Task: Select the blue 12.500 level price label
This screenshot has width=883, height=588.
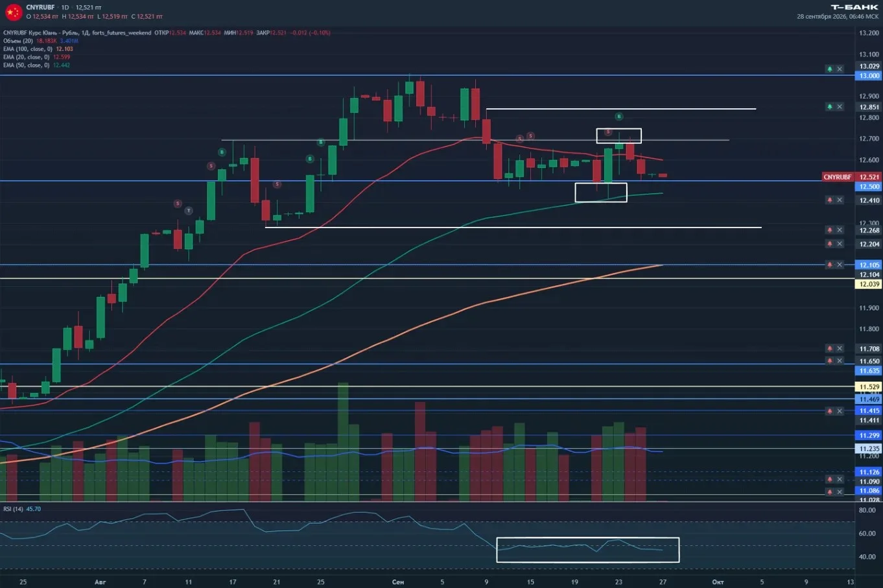Action: [x=869, y=187]
